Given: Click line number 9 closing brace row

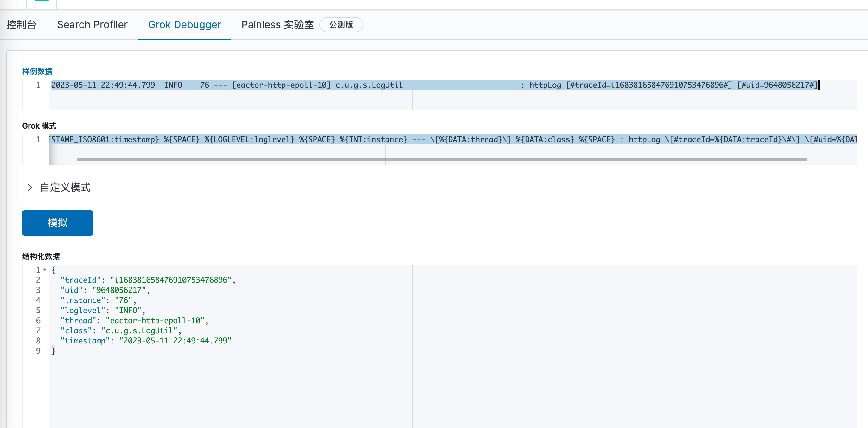Looking at the screenshot, I should pos(38,351).
